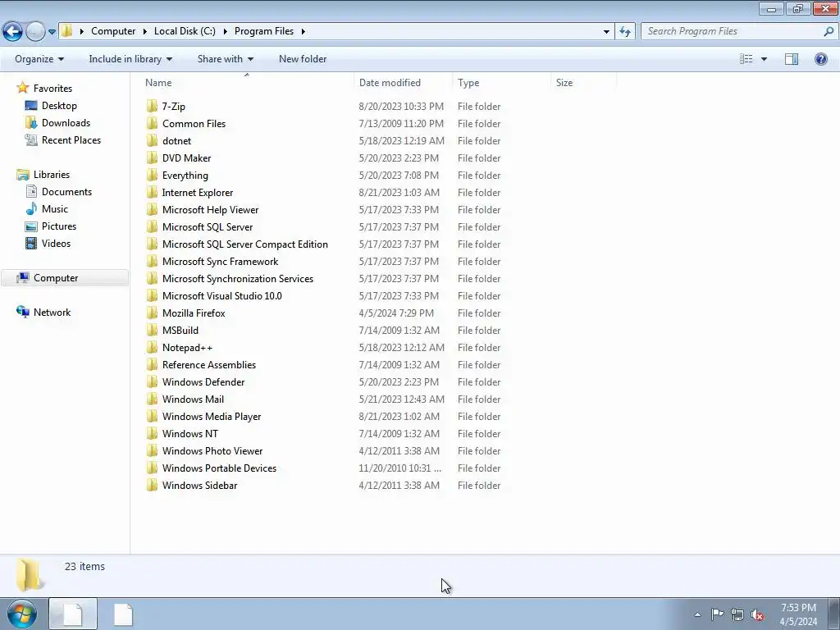Select Local Disk (C:) in the breadcrumb
The width and height of the screenshot is (840, 630).
(x=185, y=31)
